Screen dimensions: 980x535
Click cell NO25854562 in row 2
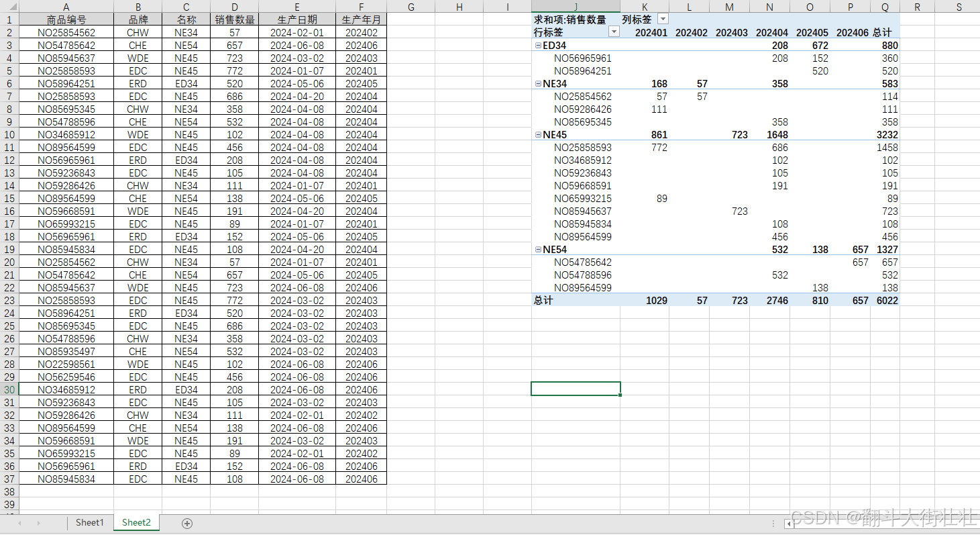(66, 32)
